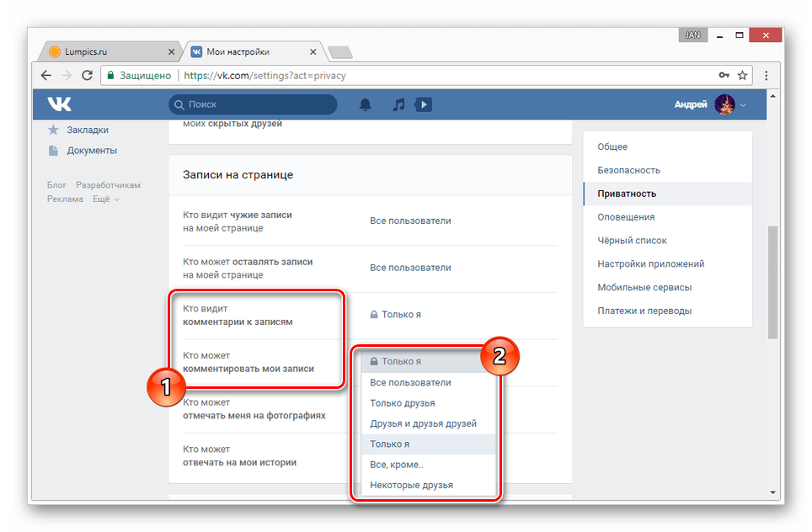Click label Кто может комментировать мои записи
This screenshot has width=812, height=532.
[248, 362]
